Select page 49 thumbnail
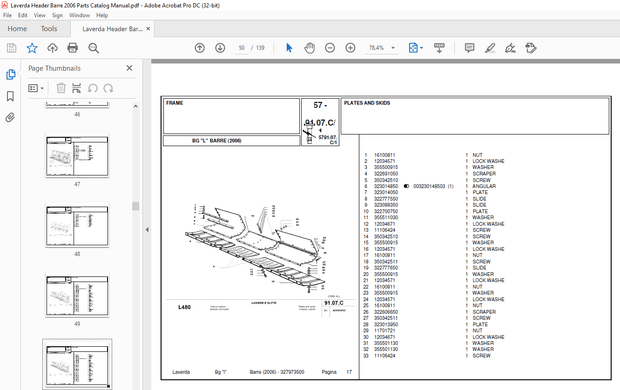 [77, 296]
